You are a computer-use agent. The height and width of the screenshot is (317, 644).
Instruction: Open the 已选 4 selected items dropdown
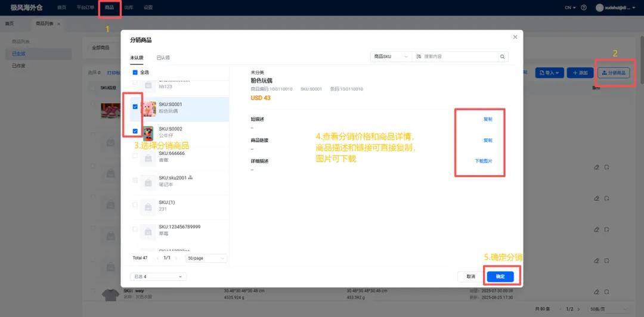(158, 276)
